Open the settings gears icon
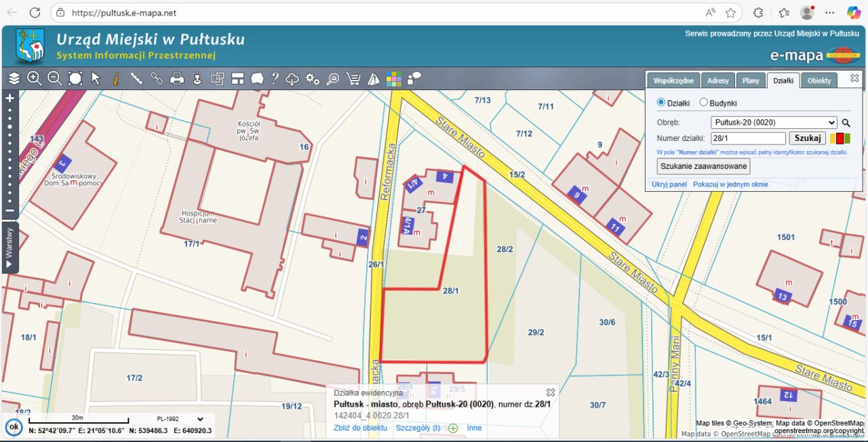The height and width of the screenshot is (442, 868). point(313,79)
